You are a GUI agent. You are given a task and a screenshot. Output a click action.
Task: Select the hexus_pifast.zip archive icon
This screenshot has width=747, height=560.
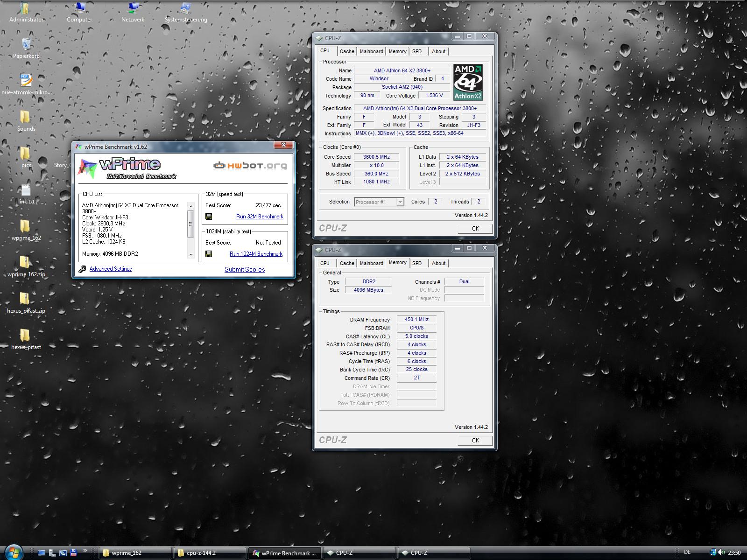26,303
